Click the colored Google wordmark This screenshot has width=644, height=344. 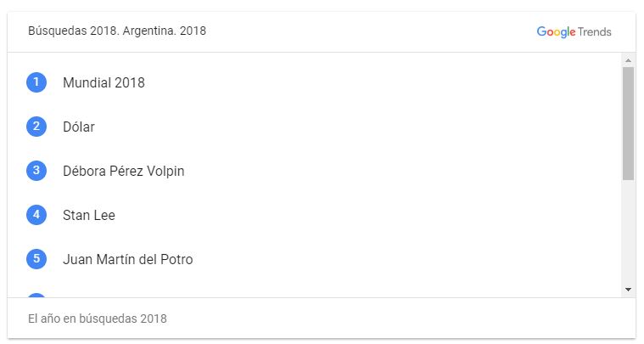(556, 31)
